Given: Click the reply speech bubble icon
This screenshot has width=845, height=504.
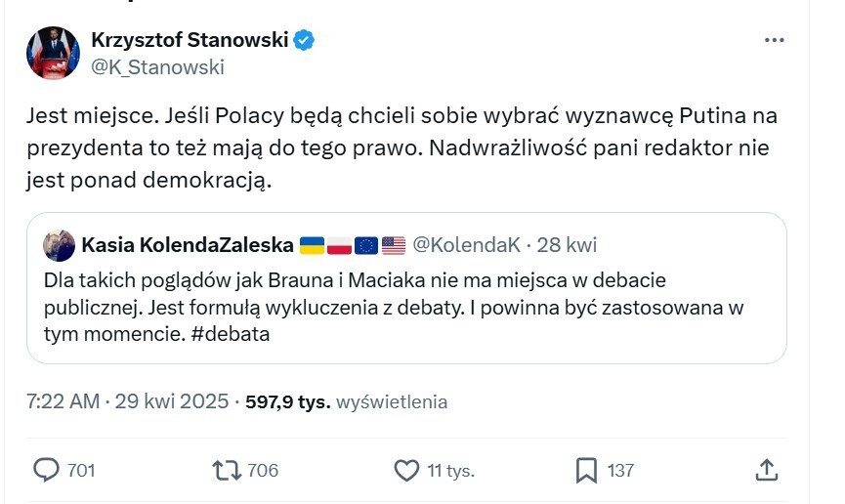Looking at the screenshot, I should point(46,470).
